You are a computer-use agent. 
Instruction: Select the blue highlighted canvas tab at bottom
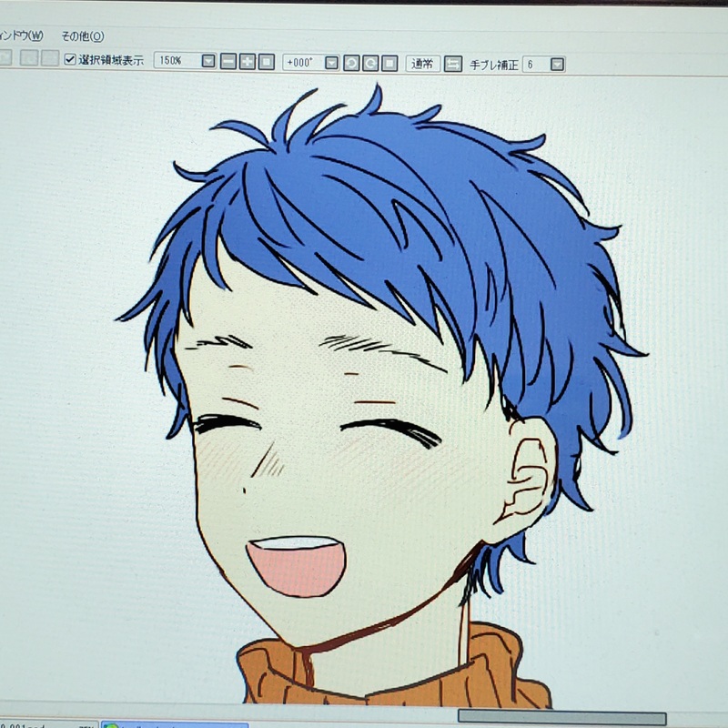point(175,724)
